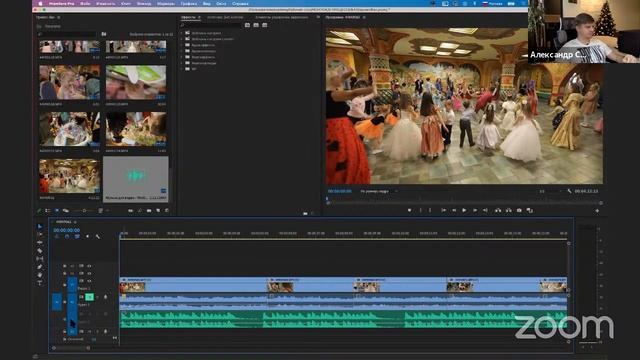Click the Lift button

pyautogui.click(x=498, y=210)
